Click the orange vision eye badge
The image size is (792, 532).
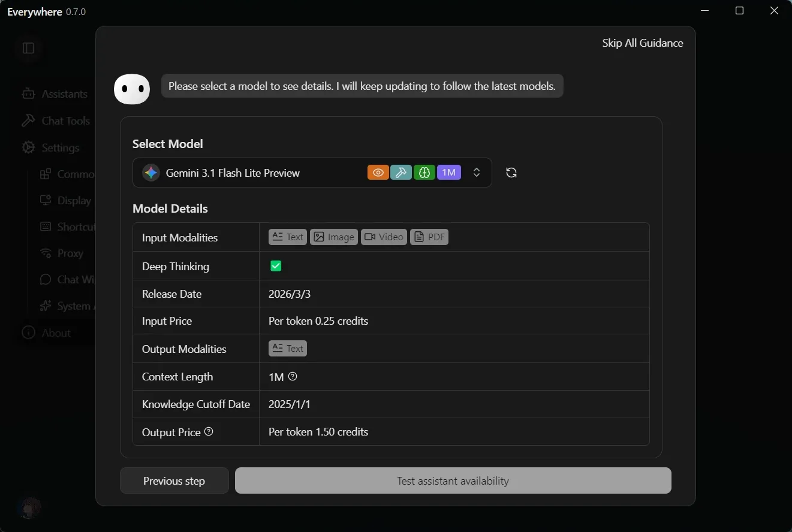[x=378, y=173]
